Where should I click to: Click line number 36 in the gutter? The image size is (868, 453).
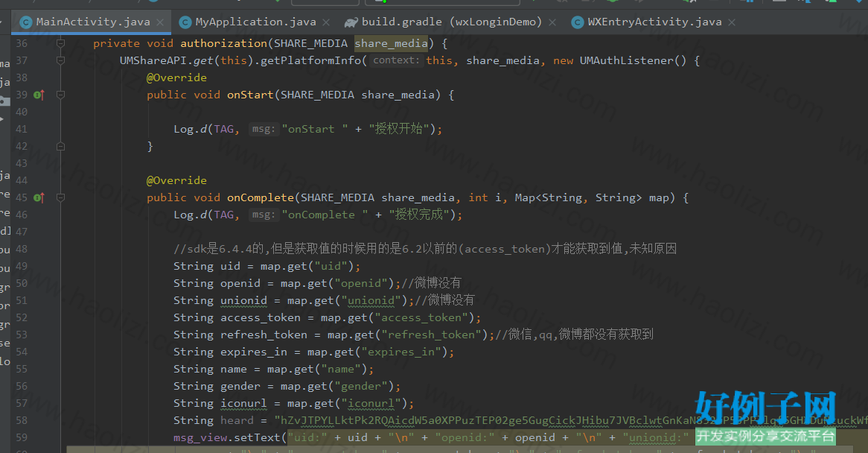pos(22,43)
